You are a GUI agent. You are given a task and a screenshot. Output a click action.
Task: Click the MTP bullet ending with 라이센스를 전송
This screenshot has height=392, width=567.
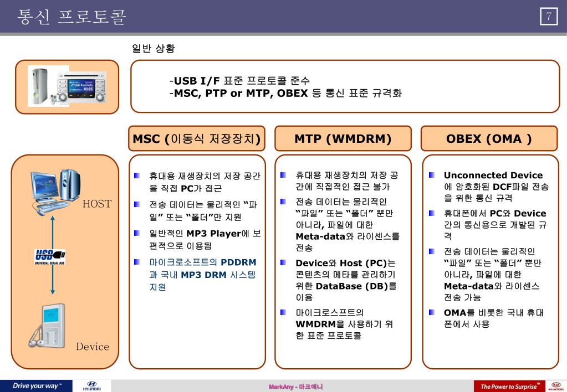pos(348,225)
